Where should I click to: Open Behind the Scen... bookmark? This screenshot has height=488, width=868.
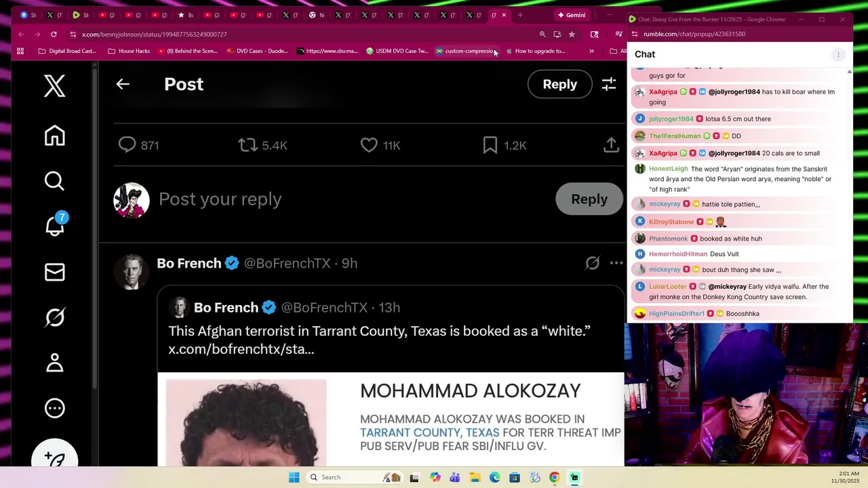[188, 51]
